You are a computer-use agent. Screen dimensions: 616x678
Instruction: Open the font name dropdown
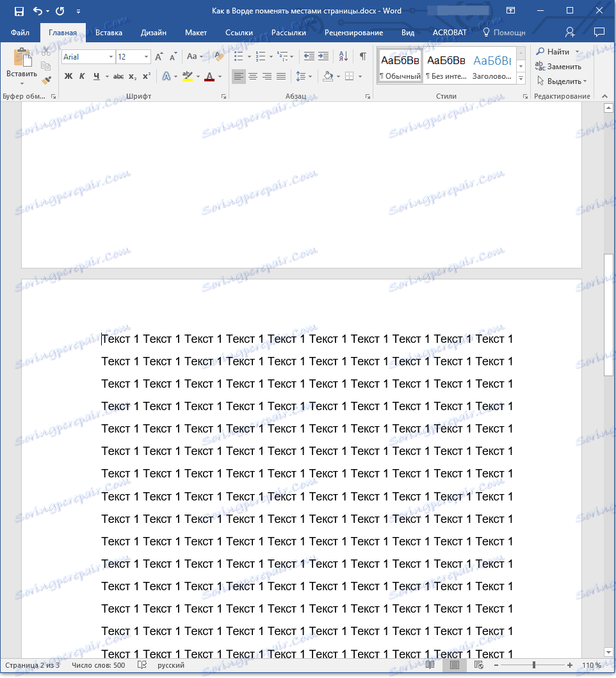[111, 56]
